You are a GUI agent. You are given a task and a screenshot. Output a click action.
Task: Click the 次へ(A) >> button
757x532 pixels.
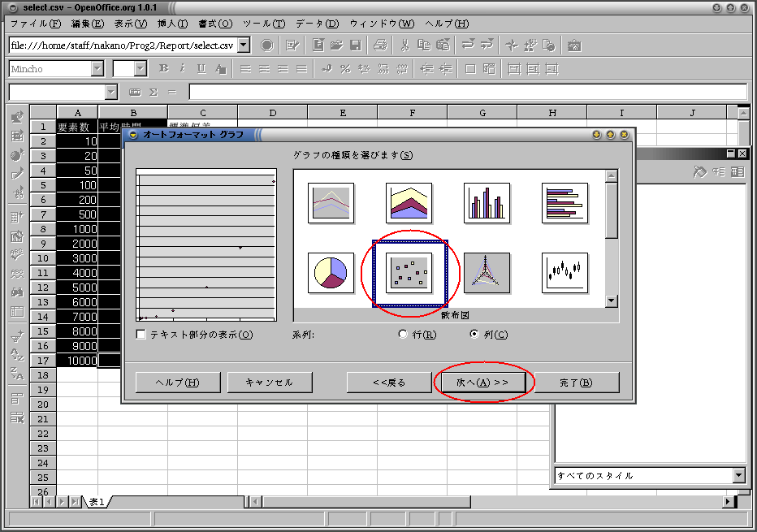(482, 383)
